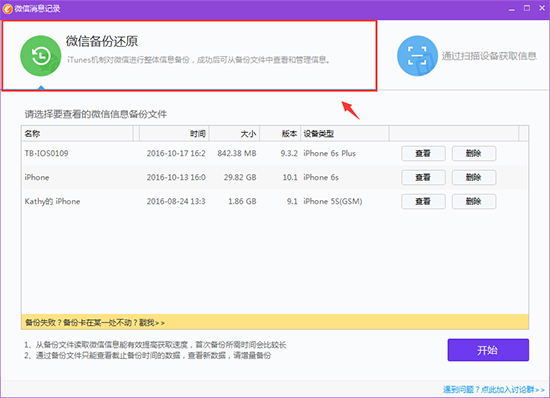Close the 微信消息记录 window
The height and width of the screenshot is (398, 550).
pos(542,8)
